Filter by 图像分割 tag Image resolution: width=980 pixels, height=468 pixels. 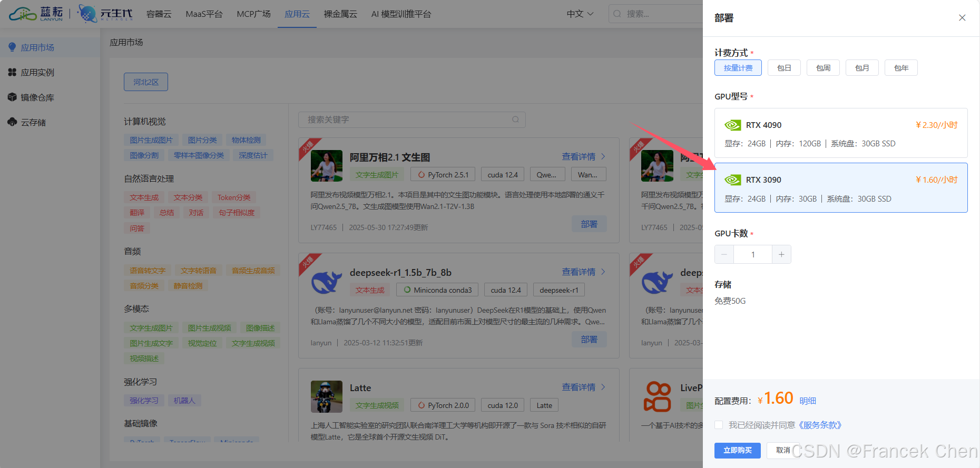(x=144, y=155)
